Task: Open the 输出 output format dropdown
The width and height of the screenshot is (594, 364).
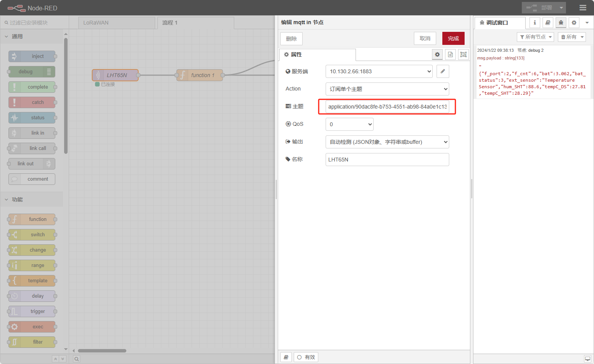Action: point(387,142)
